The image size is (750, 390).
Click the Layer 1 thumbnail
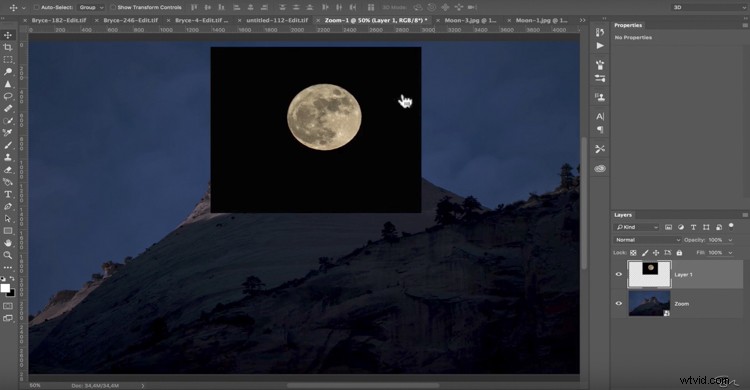(649, 274)
